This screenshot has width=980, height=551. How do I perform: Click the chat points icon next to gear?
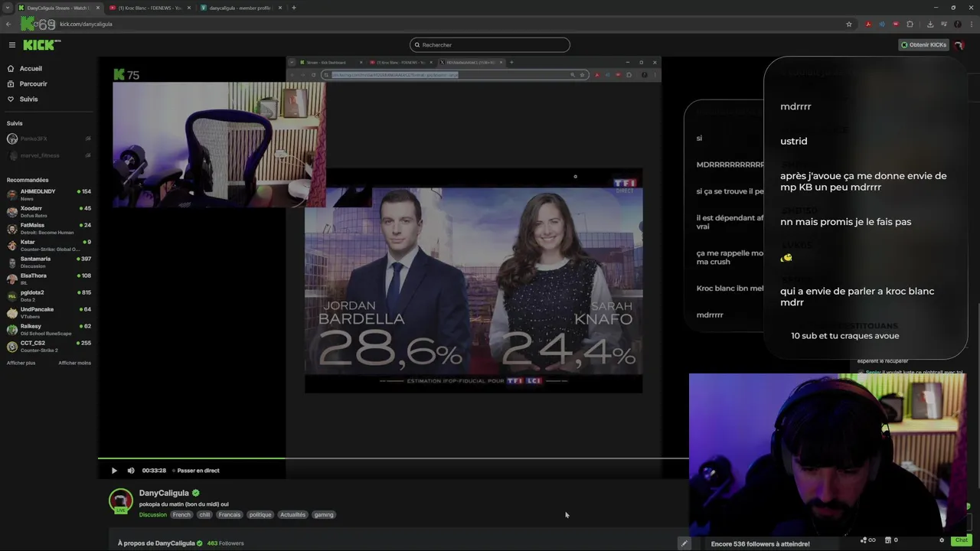click(x=867, y=540)
